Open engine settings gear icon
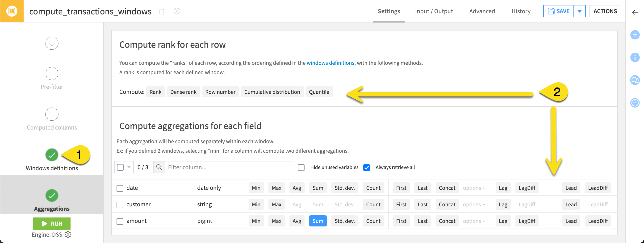Screen dimensions: 644x243 coord(68,234)
